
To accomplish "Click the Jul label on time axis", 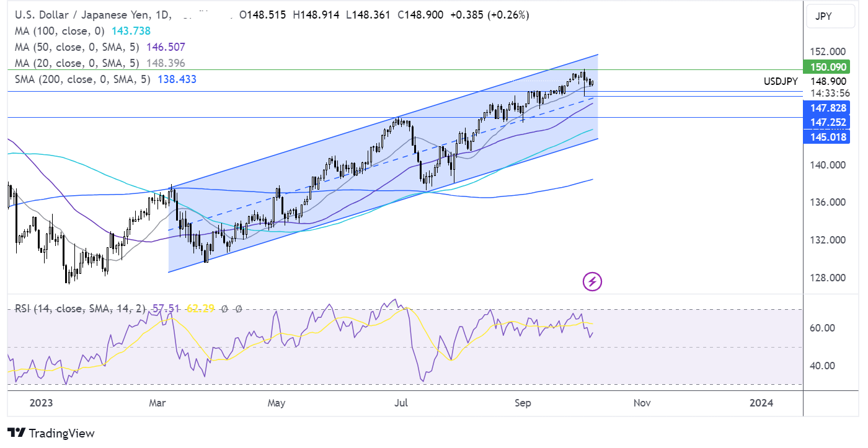I will [x=401, y=403].
